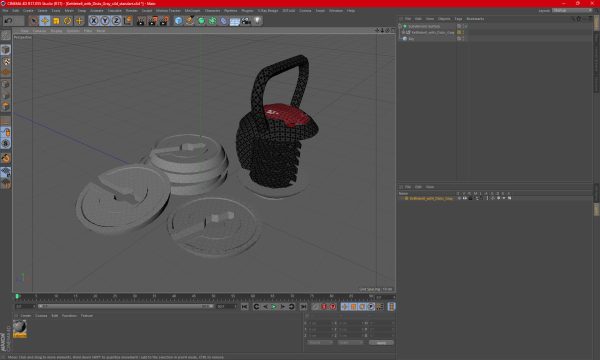Viewport: 600px width, 360px height.
Task: Click the Undo arrow in the toolbar
Action: tap(8, 21)
